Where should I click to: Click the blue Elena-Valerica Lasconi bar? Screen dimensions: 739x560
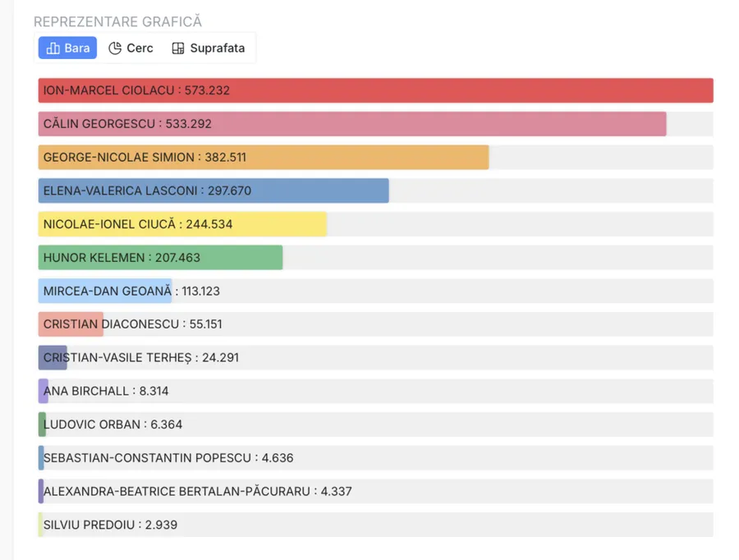[x=213, y=190]
